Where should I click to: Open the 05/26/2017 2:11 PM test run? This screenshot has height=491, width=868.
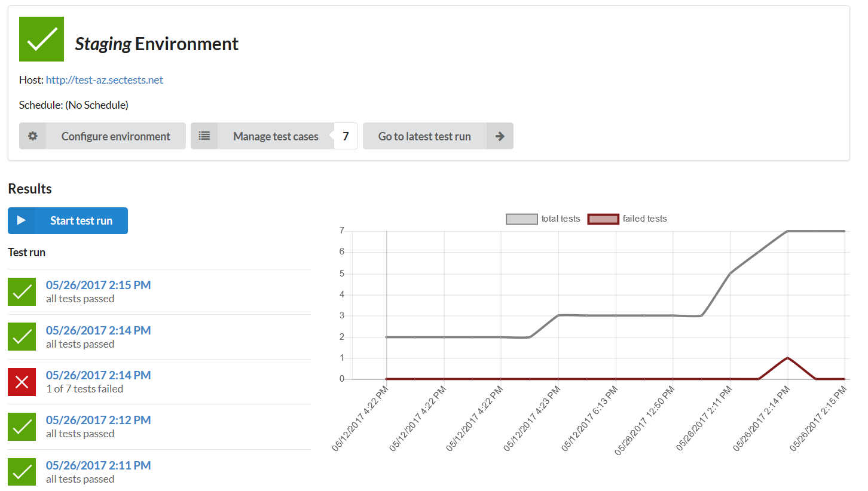98,465
